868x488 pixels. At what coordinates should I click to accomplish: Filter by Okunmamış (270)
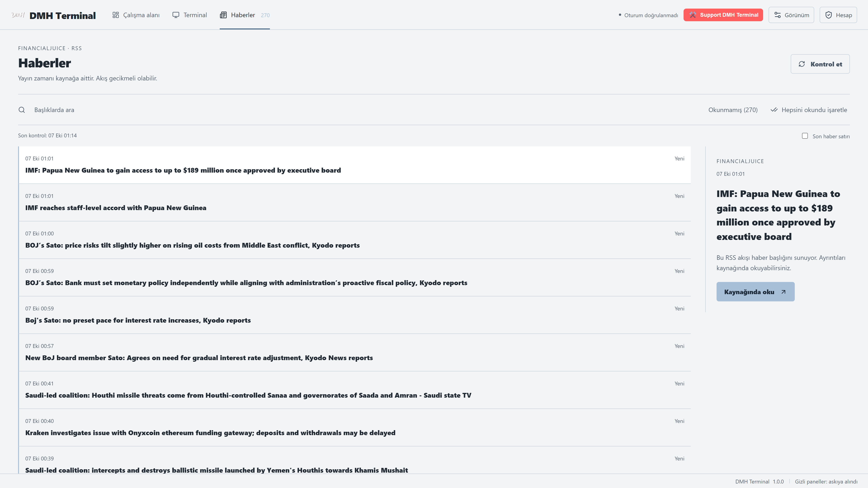(733, 110)
